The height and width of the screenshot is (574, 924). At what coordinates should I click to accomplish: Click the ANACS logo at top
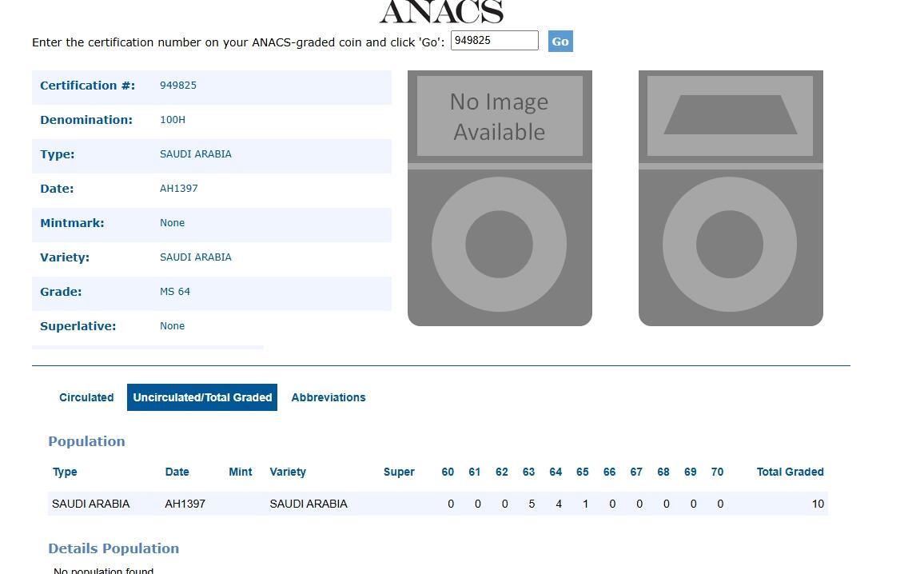[x=441, y=12]
